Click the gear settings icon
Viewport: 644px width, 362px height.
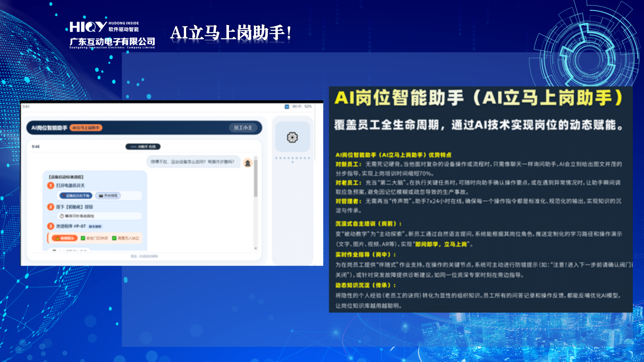pyautogui.click(x=292, y=137)
